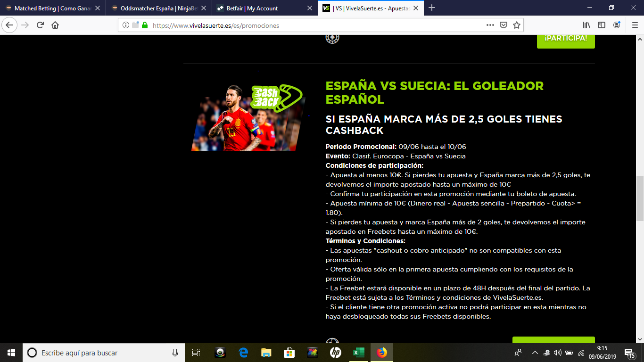644x362 pixels.
Task: Bookmark this page with the star
Action: pyautogui.click(x=517, y=25)
